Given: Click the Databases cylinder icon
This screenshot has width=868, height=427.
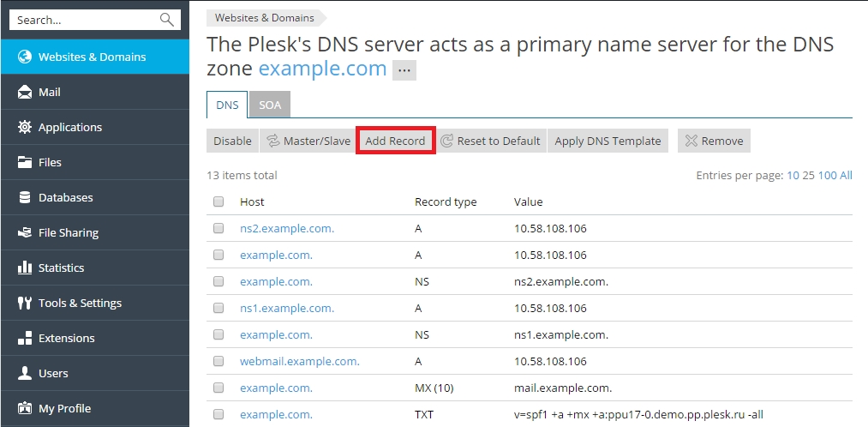Looking at the screenshot, I should (x=24, y=198).
